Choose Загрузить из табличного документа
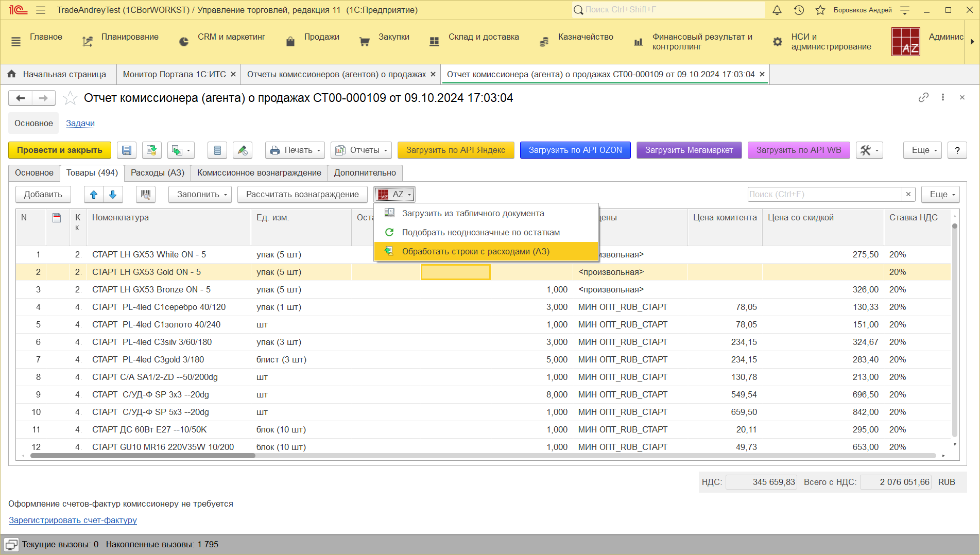Viewport: 980px width, 555px height. point(473,214)
